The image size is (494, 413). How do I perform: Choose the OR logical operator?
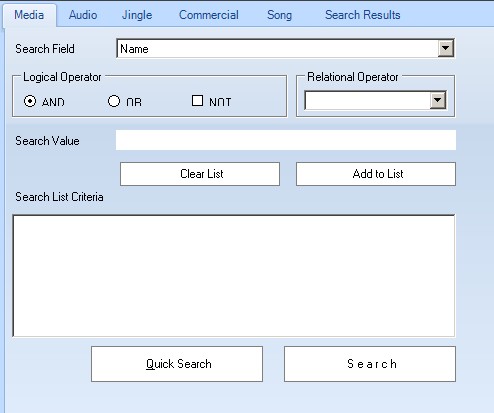[x=114, y=101]
